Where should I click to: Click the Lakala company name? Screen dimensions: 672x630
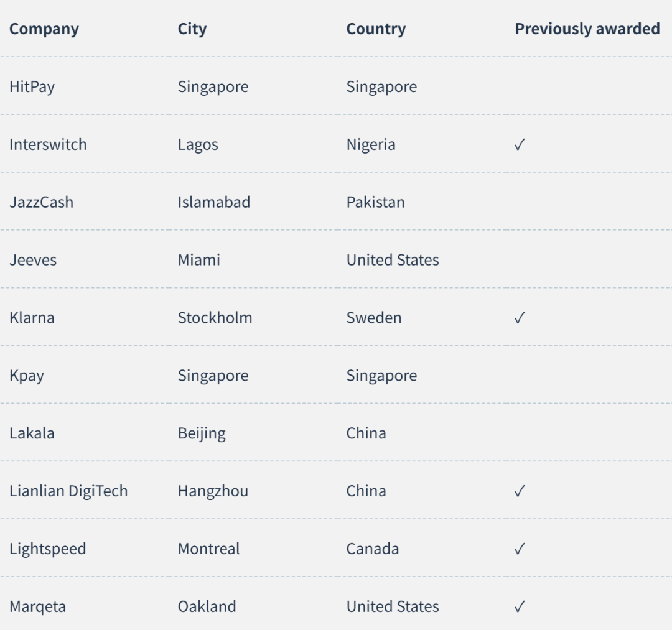click(x=32, y=433)
